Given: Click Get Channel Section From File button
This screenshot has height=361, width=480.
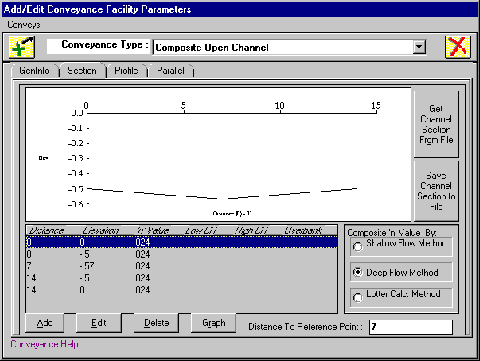Looking at the screenshot, I should tap(436, 124).
